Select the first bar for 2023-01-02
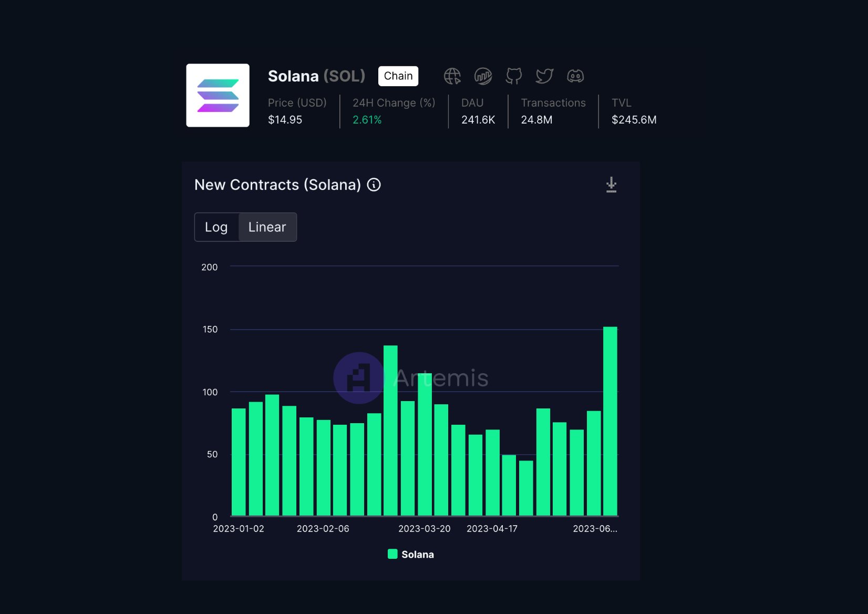868x614 pixels. coord(239,462)
